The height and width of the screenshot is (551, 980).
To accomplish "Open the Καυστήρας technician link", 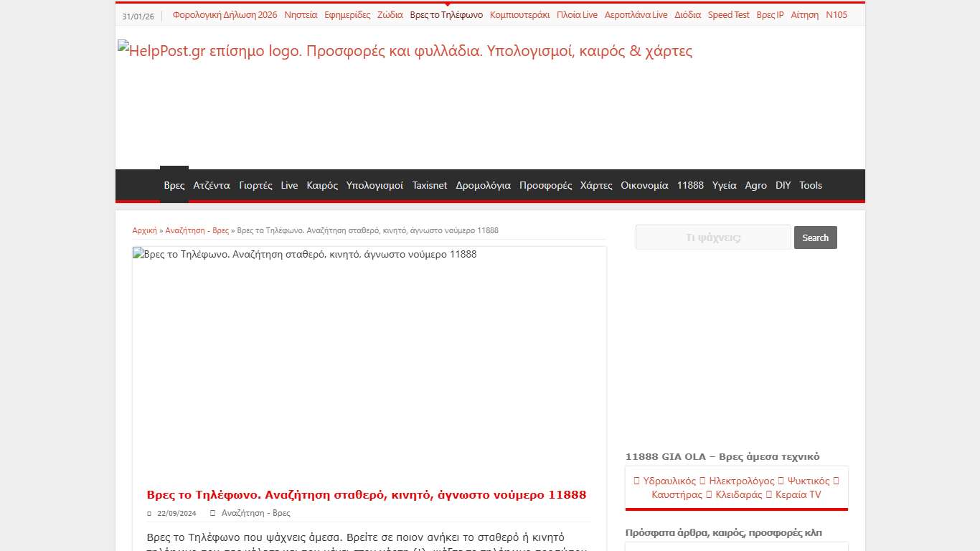I will [677, 494].
